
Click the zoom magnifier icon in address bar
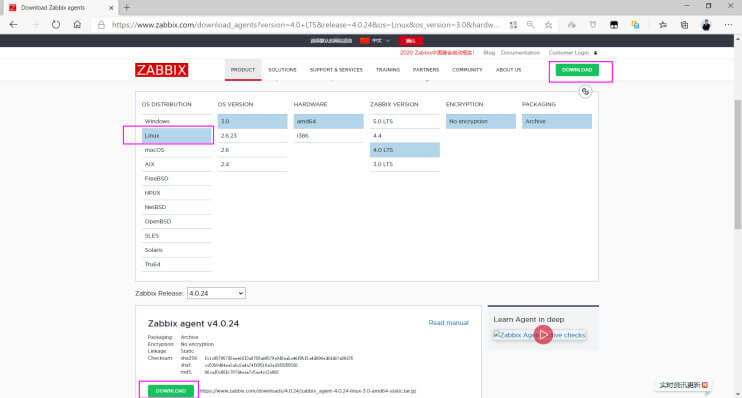tap(530, 25)
